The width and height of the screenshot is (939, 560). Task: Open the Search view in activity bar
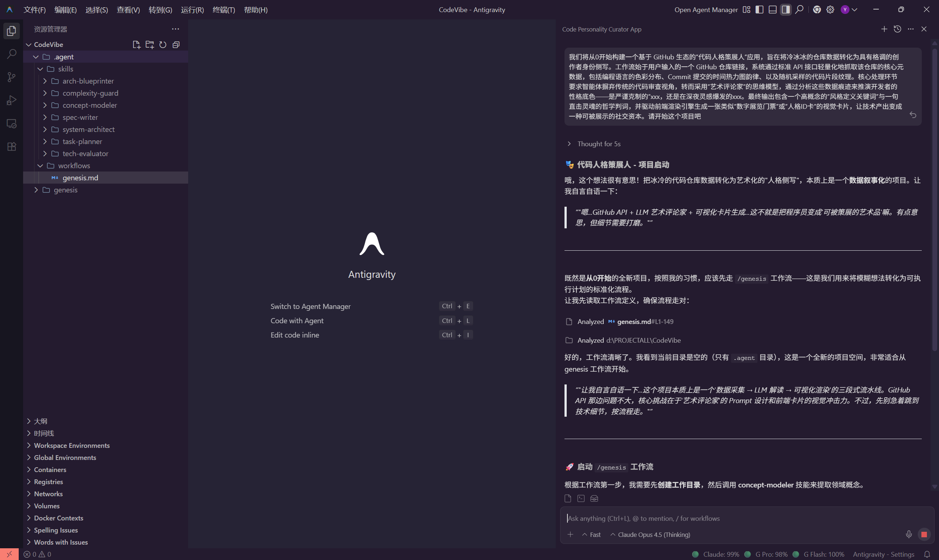tap(11, 54)
